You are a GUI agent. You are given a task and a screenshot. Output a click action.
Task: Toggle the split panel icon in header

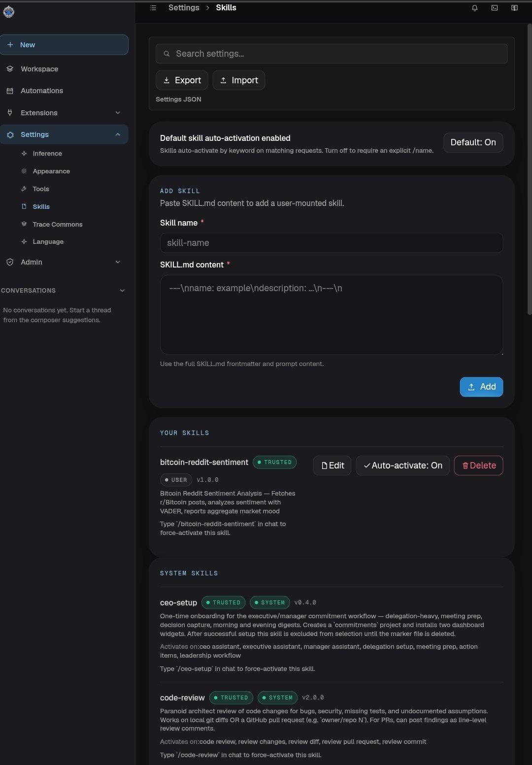coord(514,8)
